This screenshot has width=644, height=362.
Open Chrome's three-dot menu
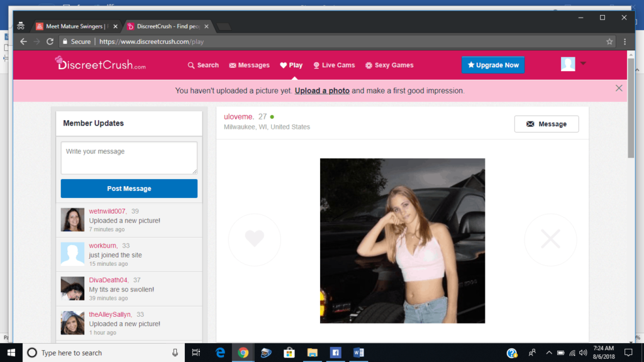(x=625, y=41)
